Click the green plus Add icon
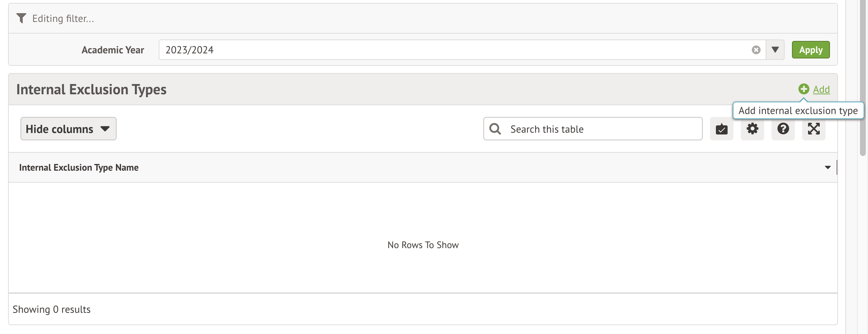Screen dimensions: 868x334 tap(804, 89)
